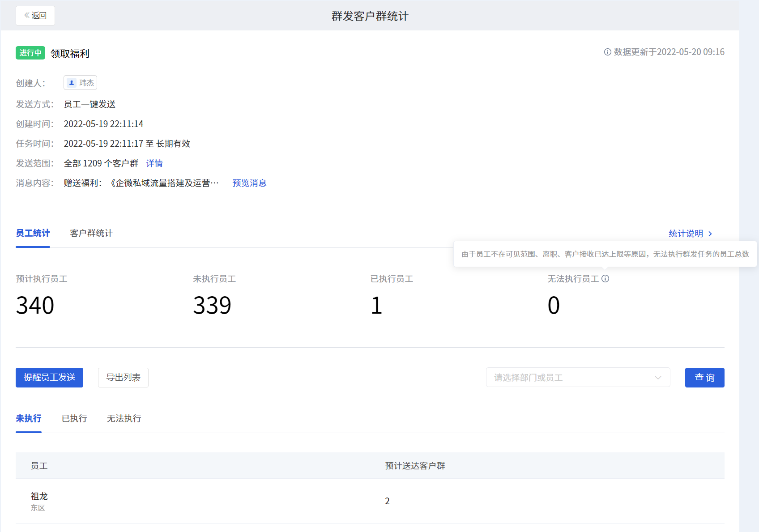759x532 pixels.
Task: Click the 创建时间 value 2022-05-19 22:11:14
Action: click(103, 124)
